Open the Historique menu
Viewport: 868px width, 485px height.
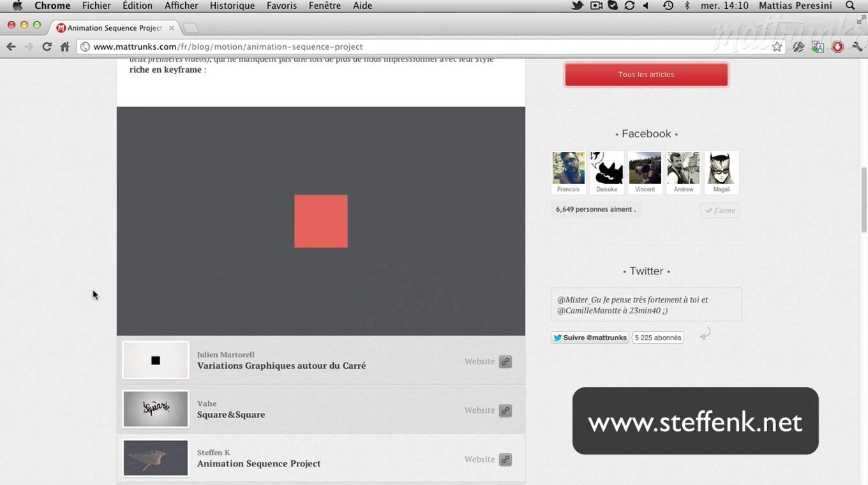pos(232,6)
